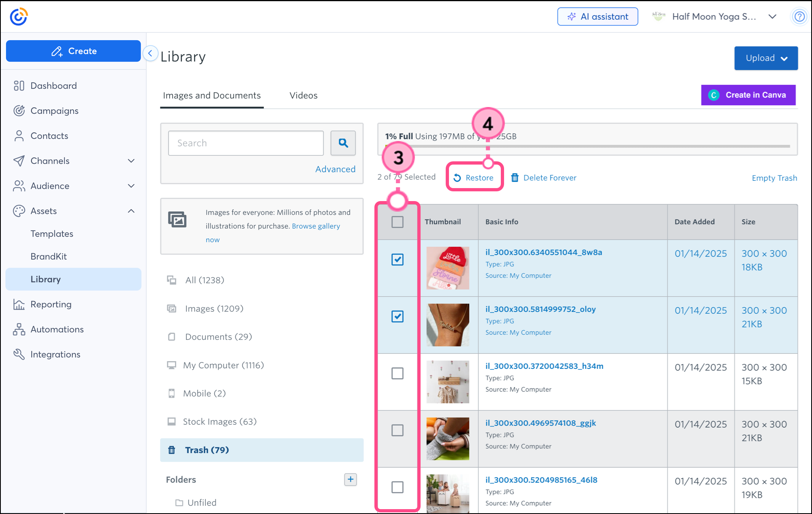This screenshot has width=812, height=514.
Task: Click the search magnifier icon button
Action: 343,143
